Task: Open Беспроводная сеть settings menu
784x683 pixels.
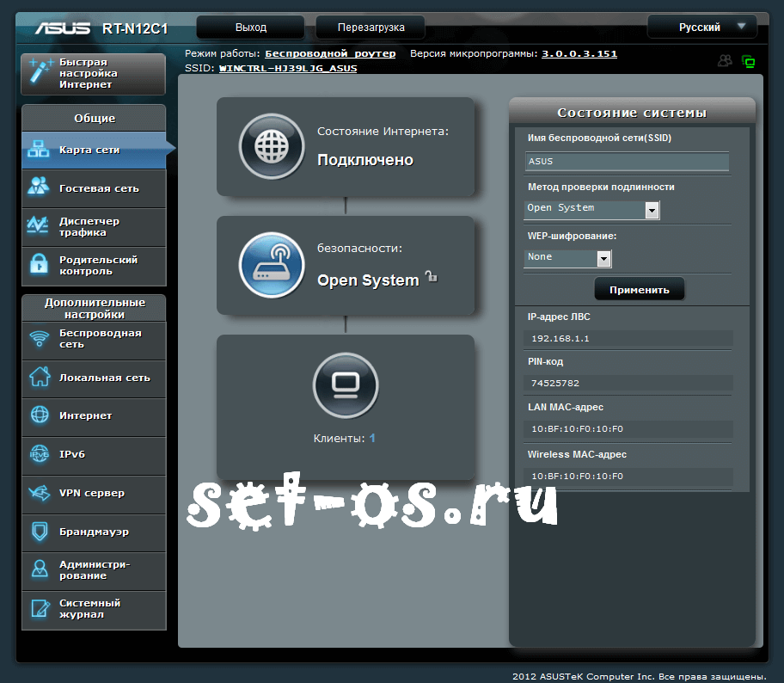Action: coord(93,339)
